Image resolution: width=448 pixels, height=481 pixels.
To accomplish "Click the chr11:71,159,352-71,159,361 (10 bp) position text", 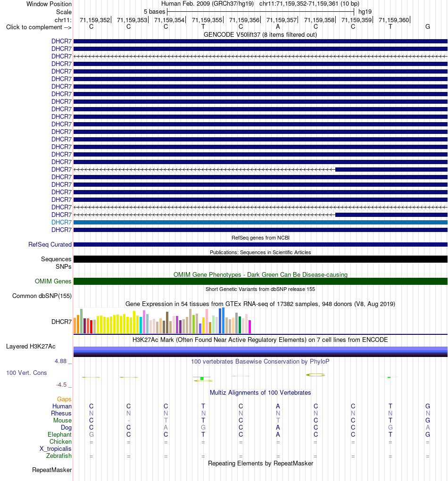I will (x=309, y=4).
